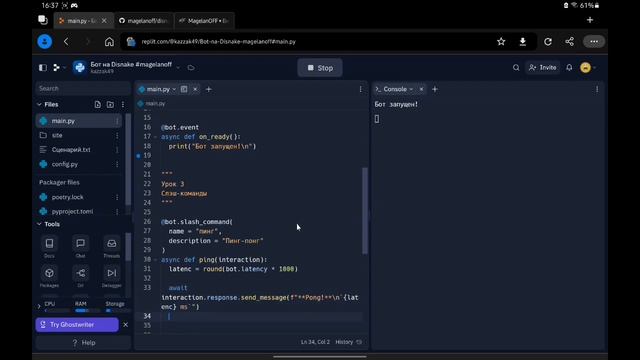The width and height of the screenshot is (640, 360).
Task: Toggle the sidebar panel icon
Action: pos(43,68)
